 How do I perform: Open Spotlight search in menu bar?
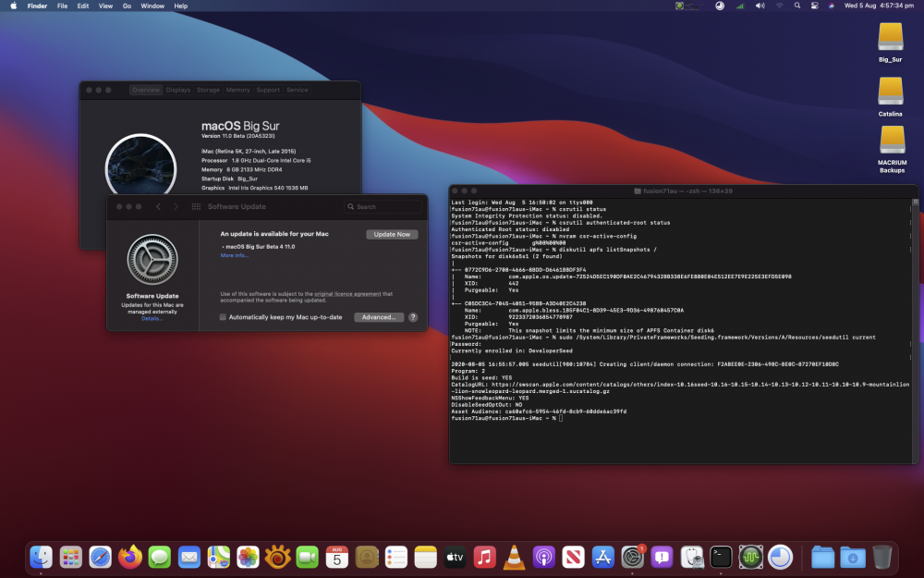tap(797, 6)
